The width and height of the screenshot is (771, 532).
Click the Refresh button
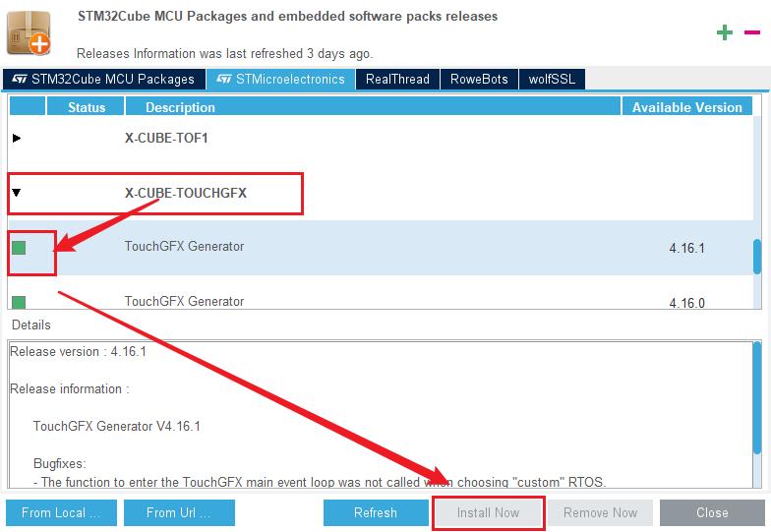[x=376, y=513]
